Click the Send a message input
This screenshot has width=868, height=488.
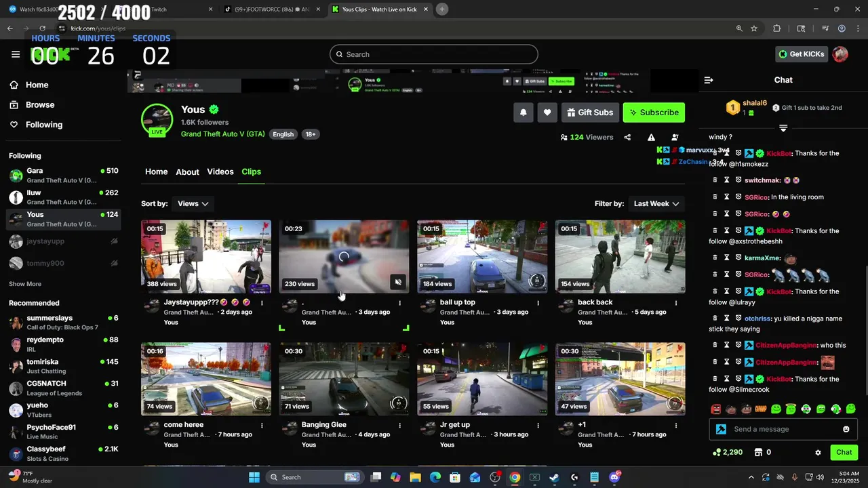[x=783, y=429]
